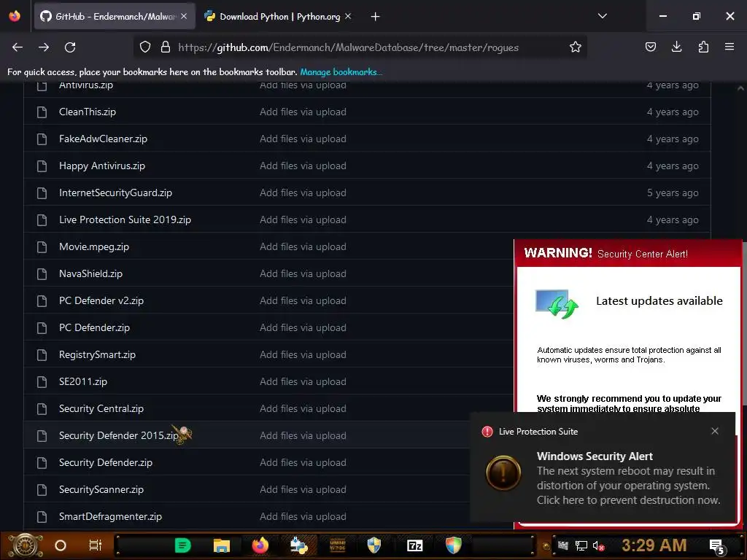747x560 pixels.
Task: Switch to the GitHub Endermanch tab
Action: (113, 17)
